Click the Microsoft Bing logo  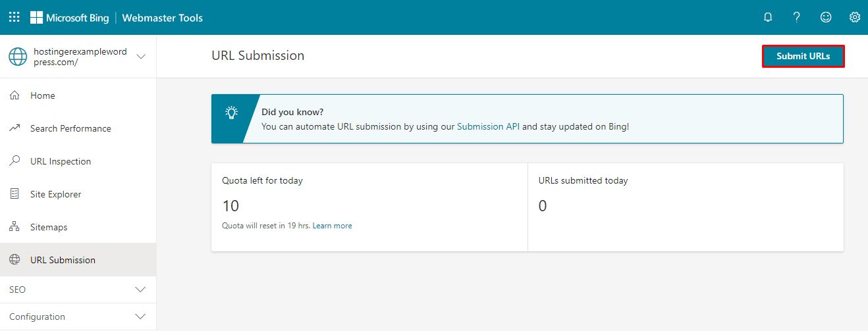coord(69,18)
